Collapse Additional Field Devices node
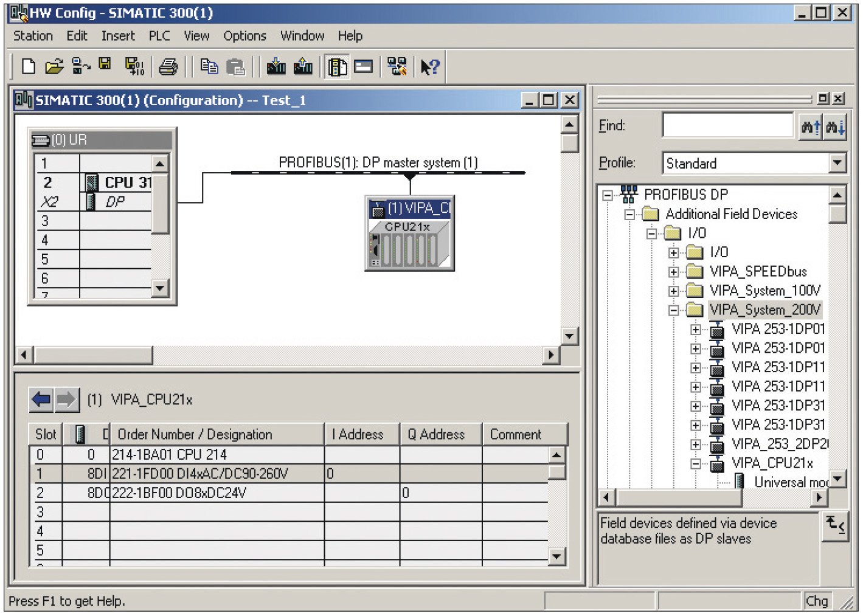 [x=629, y=215]
